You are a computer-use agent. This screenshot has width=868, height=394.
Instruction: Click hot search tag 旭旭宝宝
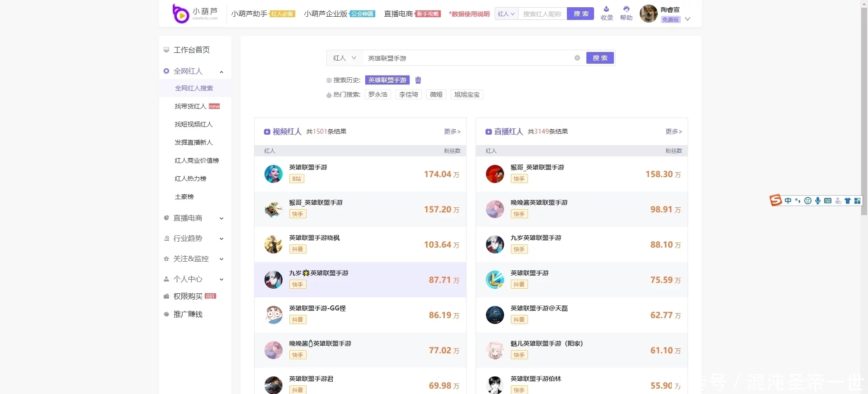point(467,94)
